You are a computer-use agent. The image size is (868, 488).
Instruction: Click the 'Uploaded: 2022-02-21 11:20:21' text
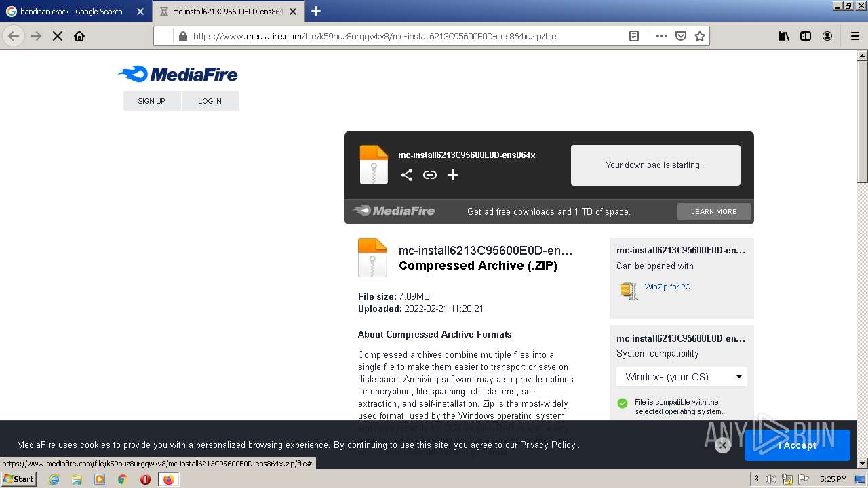(x=420, y=308)
